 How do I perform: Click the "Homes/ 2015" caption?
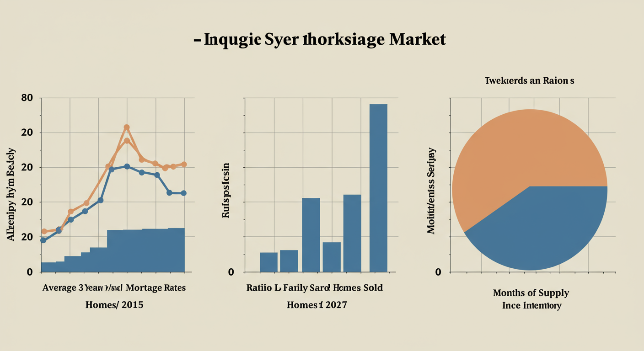[x=114, y=305]
